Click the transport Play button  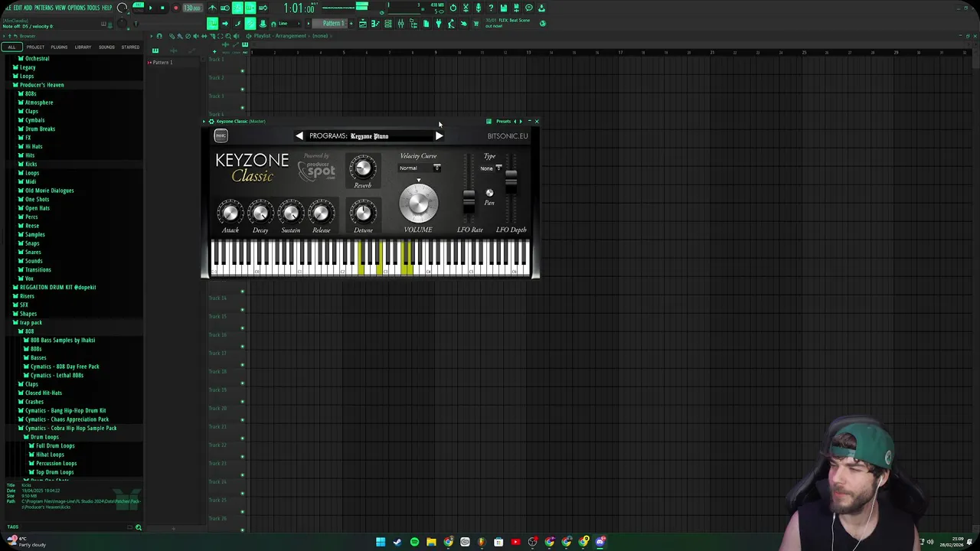tap(150, 8)
